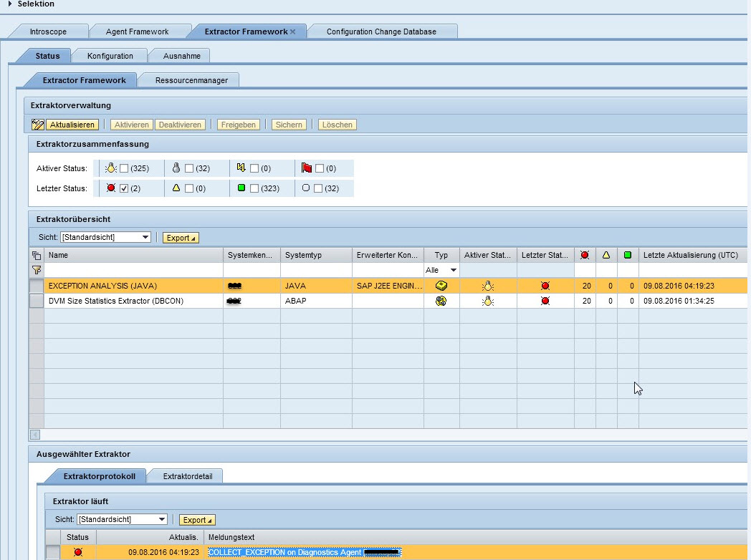Click the Deaktivieren button
Screen dimensions: 751x560
(x=180, y=125)
